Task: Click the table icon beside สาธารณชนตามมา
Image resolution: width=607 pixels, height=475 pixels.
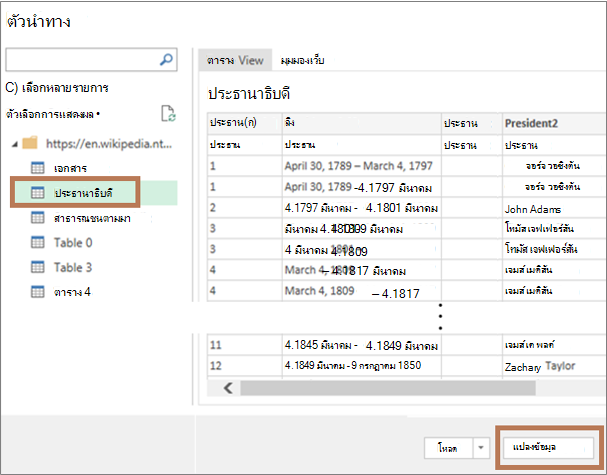Action: pos(38,218)
